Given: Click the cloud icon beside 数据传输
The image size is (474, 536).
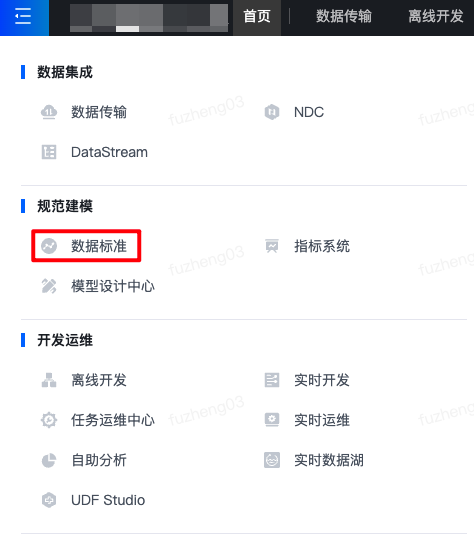Looking at the screenshot, I should tap(49, 112).
